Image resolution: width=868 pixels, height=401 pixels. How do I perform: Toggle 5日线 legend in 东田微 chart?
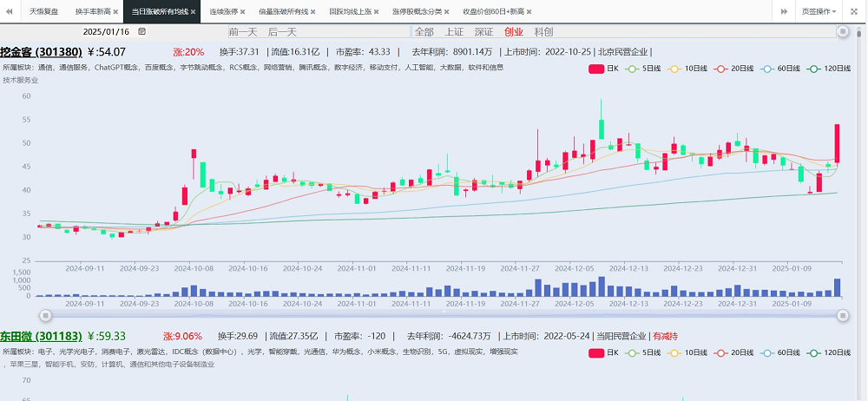(x=642, y=352)
